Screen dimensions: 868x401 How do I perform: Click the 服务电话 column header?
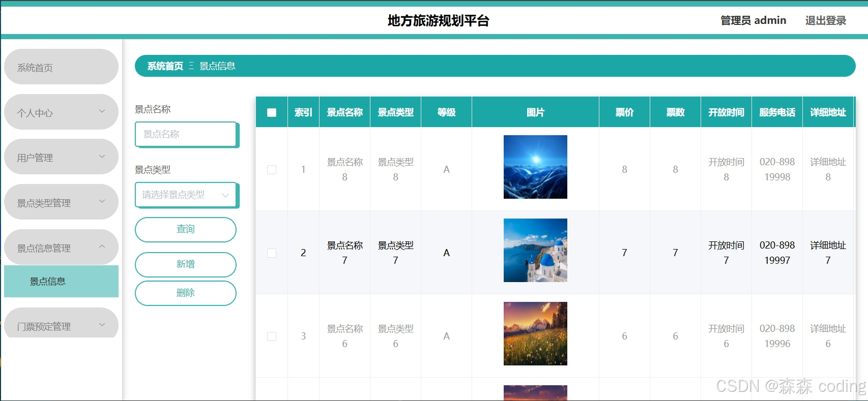tap(777, 112)
